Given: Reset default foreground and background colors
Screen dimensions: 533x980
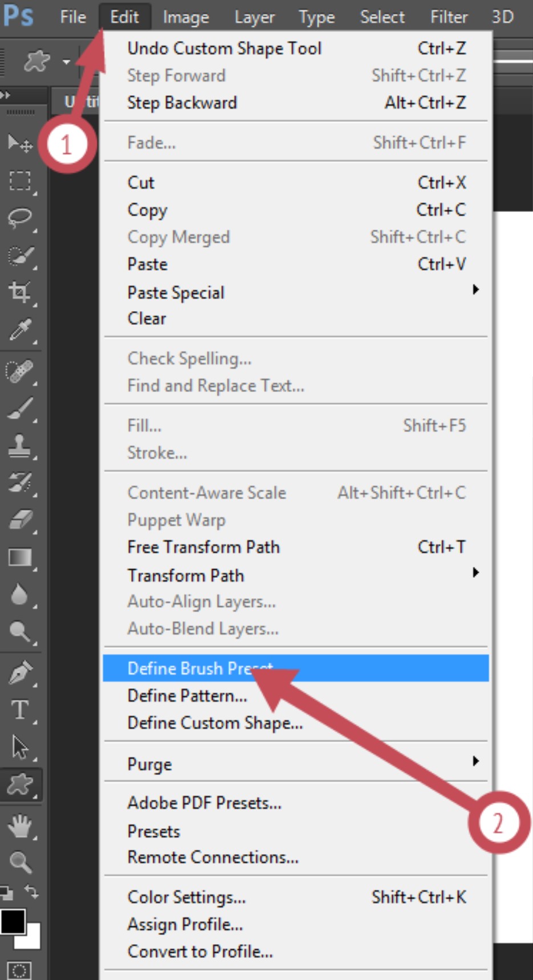Looking at the screenshot, I should coord(6,892).
